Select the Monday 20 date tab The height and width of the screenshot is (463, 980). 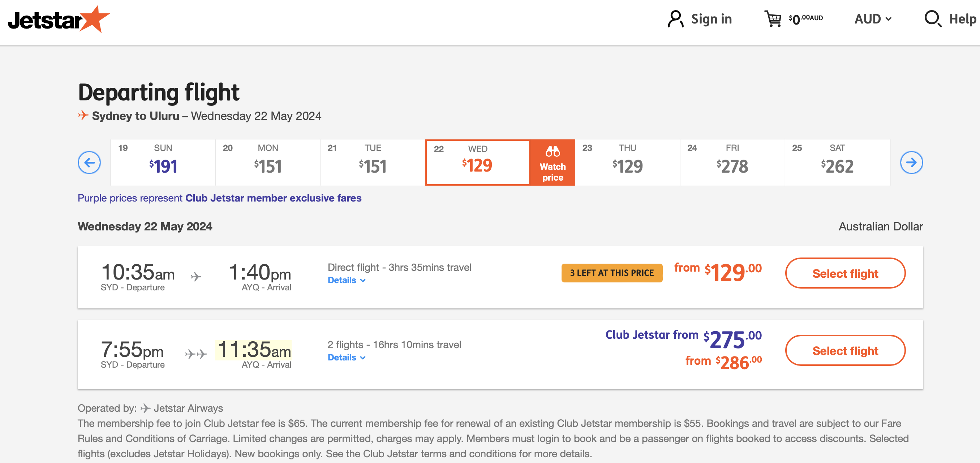(x=268, y=163)
